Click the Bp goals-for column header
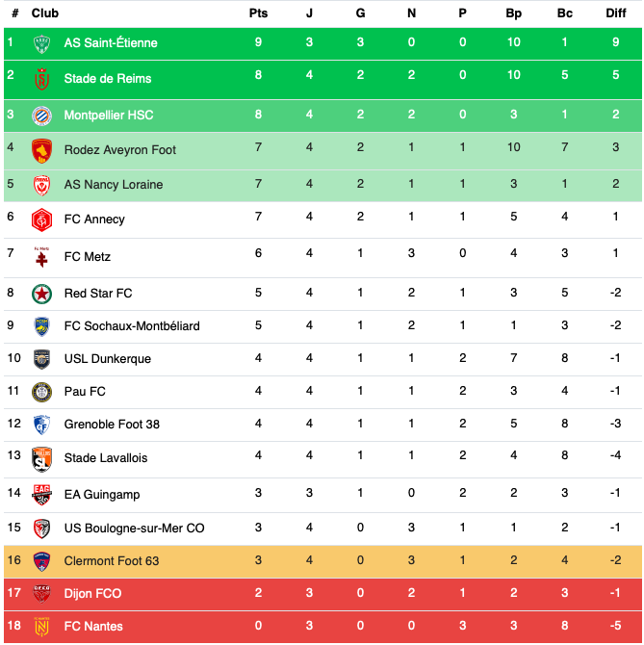644x645 pixels. [x=514, y=13]
